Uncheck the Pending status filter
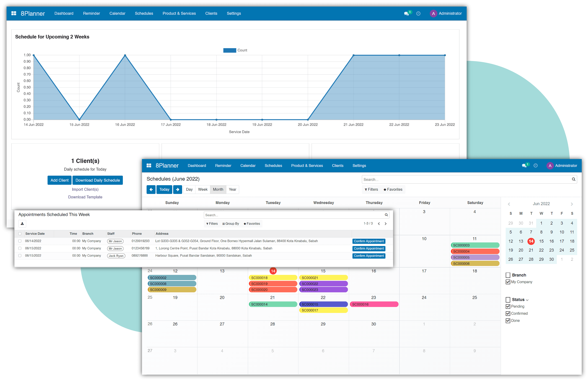The width and height of the screenshot is (588, 381). point(508,306)
